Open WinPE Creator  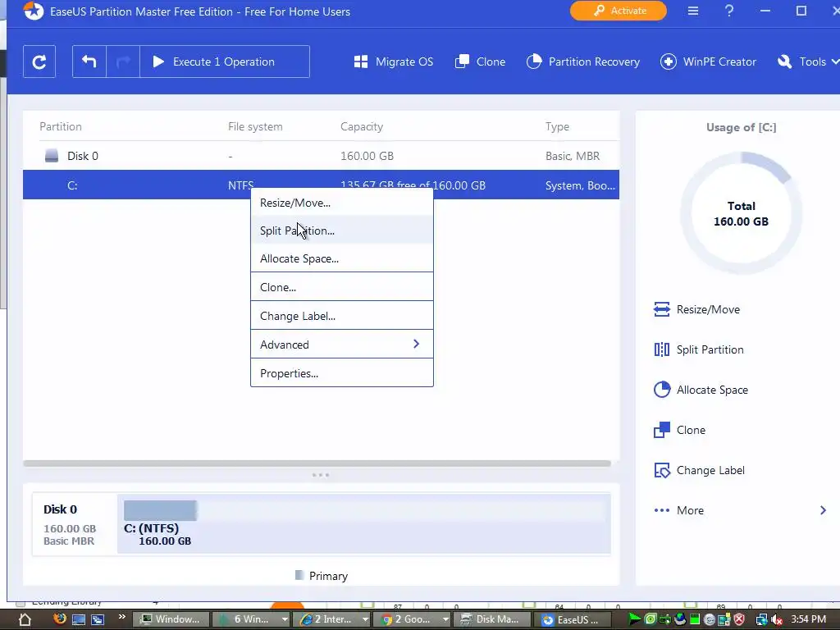pos(708,62)
